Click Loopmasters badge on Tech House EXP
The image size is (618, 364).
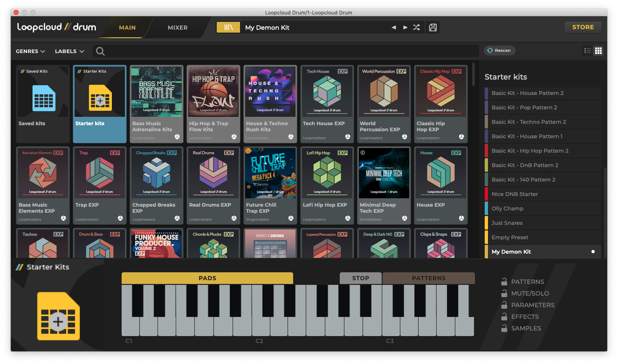[348, 137]
